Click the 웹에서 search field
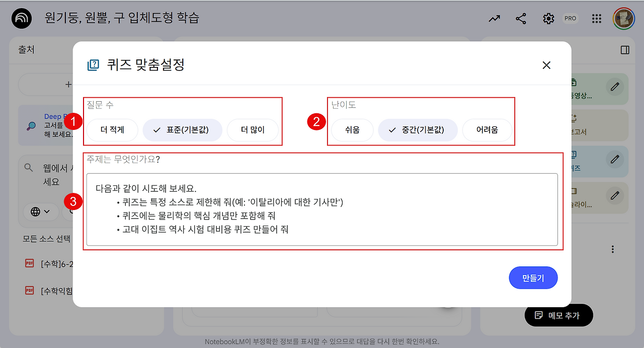This screenshot has width=644, height=348. tap(58, 174)
